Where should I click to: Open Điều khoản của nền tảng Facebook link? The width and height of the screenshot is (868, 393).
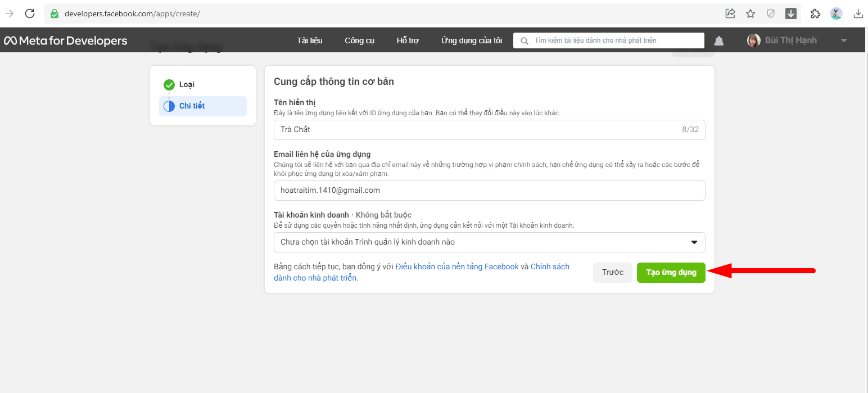456,266
